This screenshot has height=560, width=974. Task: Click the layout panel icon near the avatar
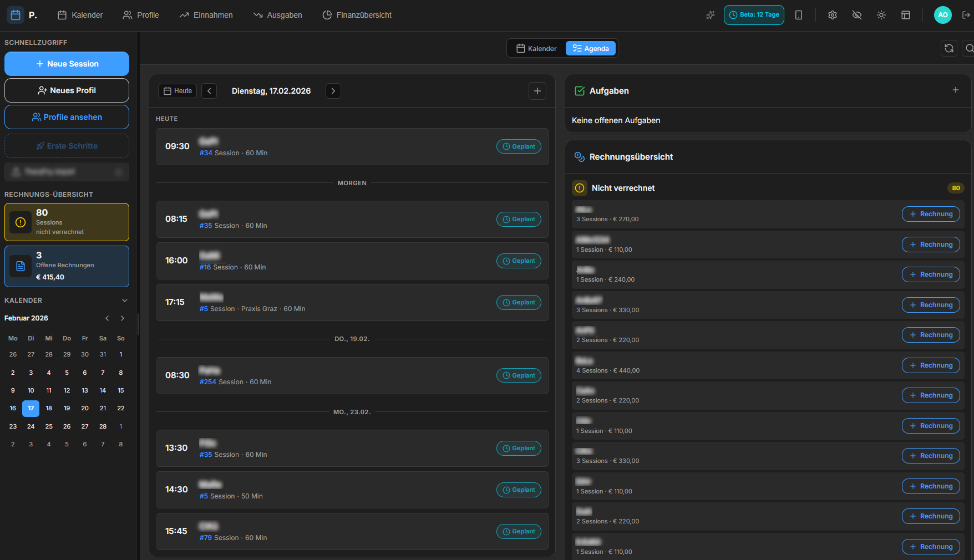(x=906, y=15)
